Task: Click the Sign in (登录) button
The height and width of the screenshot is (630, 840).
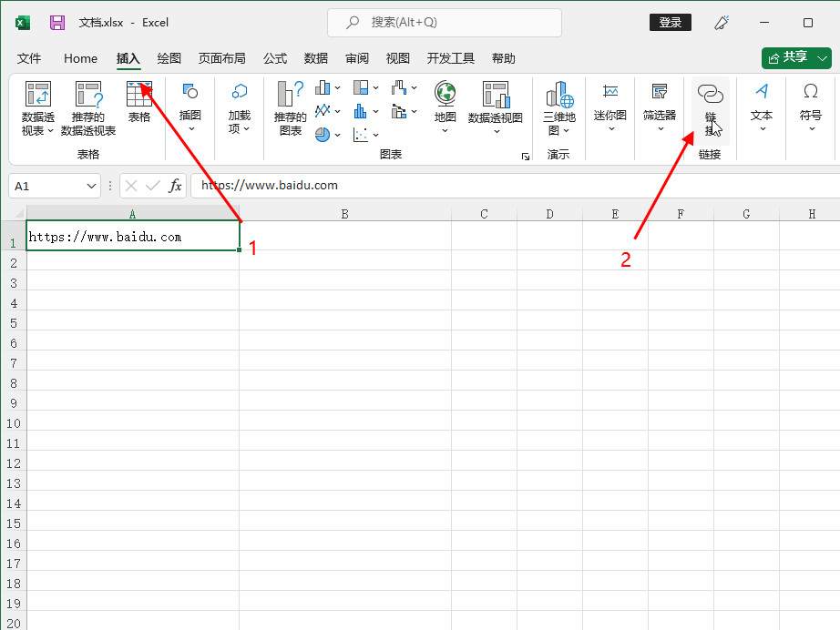Action: click(x=671, y=23)
